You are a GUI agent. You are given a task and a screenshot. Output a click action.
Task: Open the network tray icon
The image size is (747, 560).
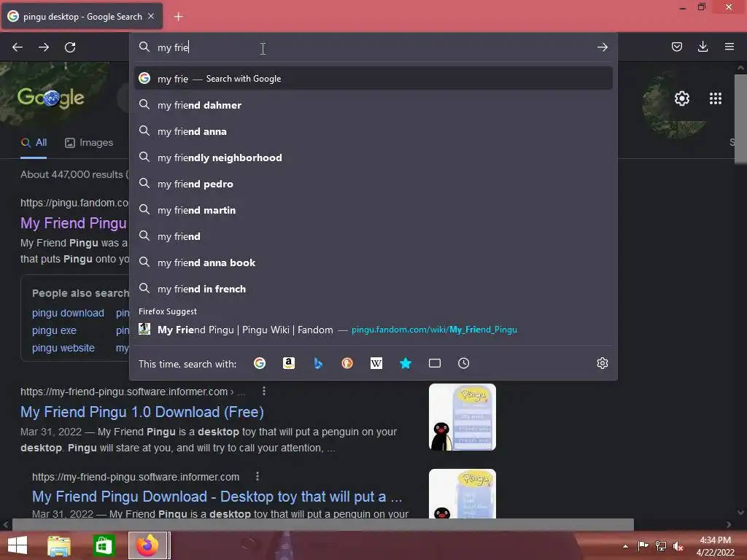coord(661,546)
